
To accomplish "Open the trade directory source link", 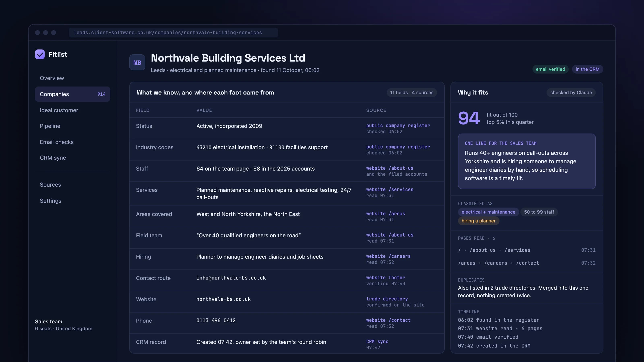I will point(387,299).
